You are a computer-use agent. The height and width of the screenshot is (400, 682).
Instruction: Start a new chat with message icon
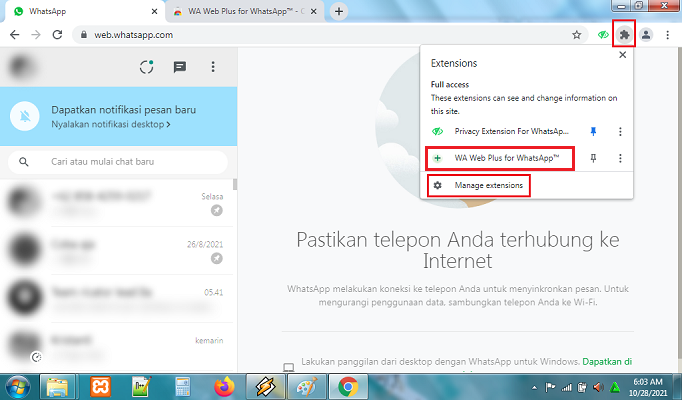[180, 67]
